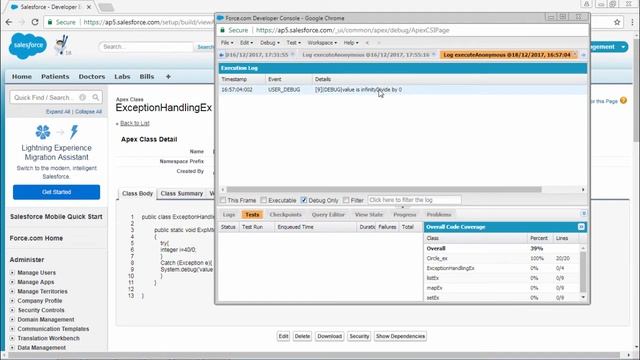Viewport: 640px width, 360px height.
Task: Click the Expand All link
Action: (x=58, y=111)
